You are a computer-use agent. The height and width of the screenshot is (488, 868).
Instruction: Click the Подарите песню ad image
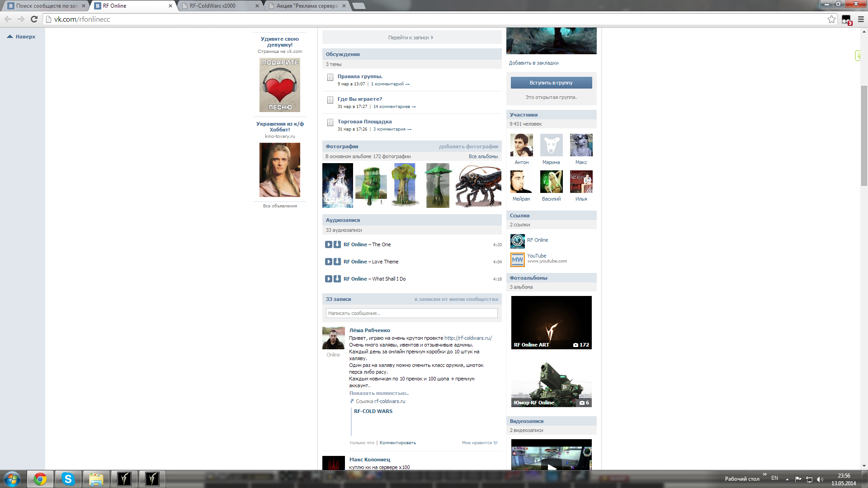279,85
